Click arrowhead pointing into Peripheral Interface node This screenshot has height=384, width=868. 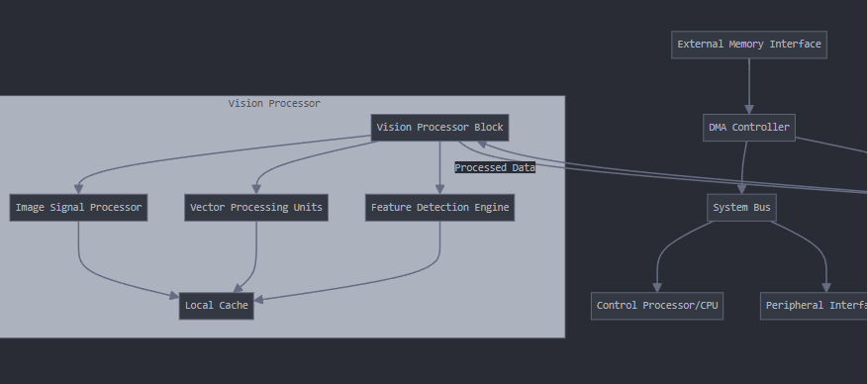[826, 287]
